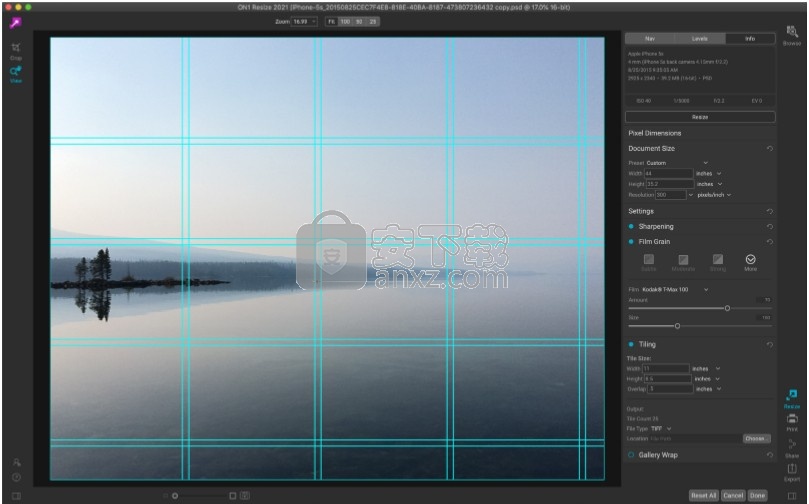Image resolution: width=809 pixels, height=504 pixels.
Task: Reset the Settings section
Action: pos(769,212)
